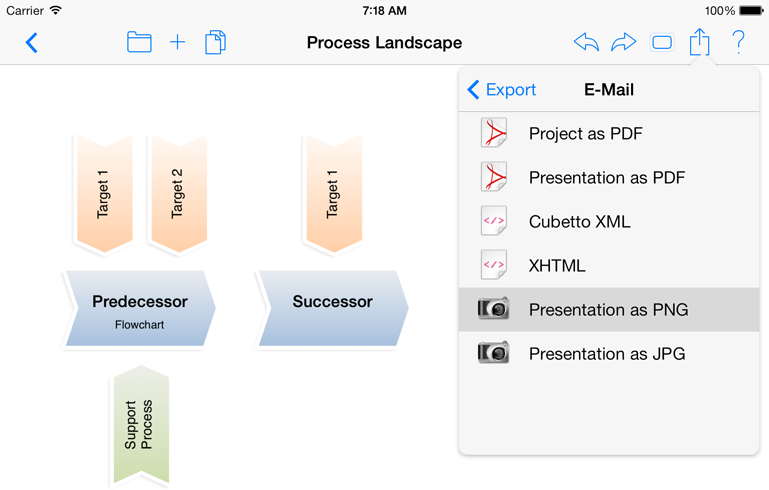Choose Cubetto XML export
769x490 pixels.
609,222
